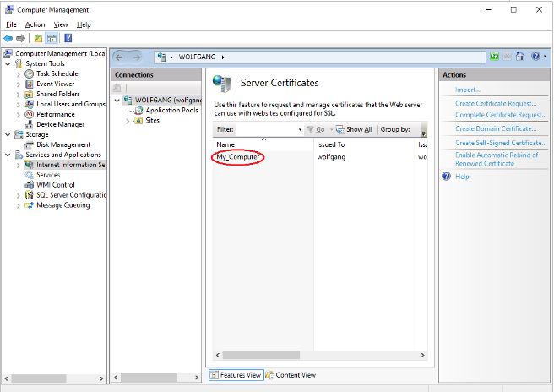Open the IIS Help dropdown icon
Image resolution: width=554 pixels, height=392 pixels.
pos(539,57)
